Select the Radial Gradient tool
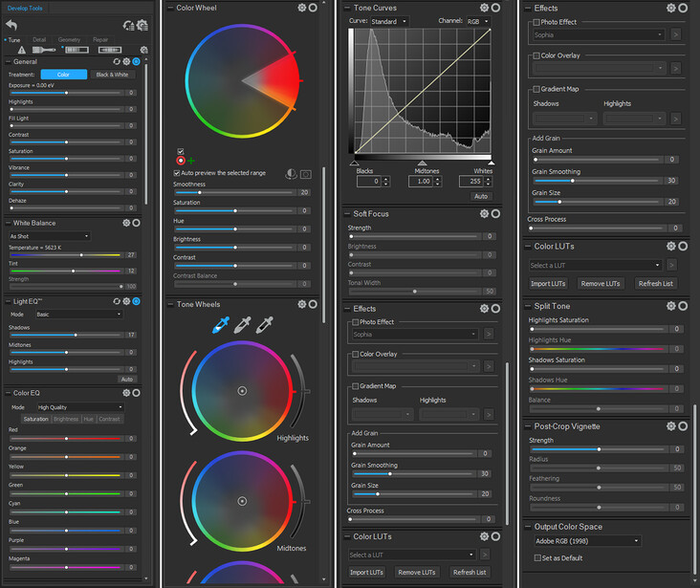Screen dimensions: 700x588 110,50
